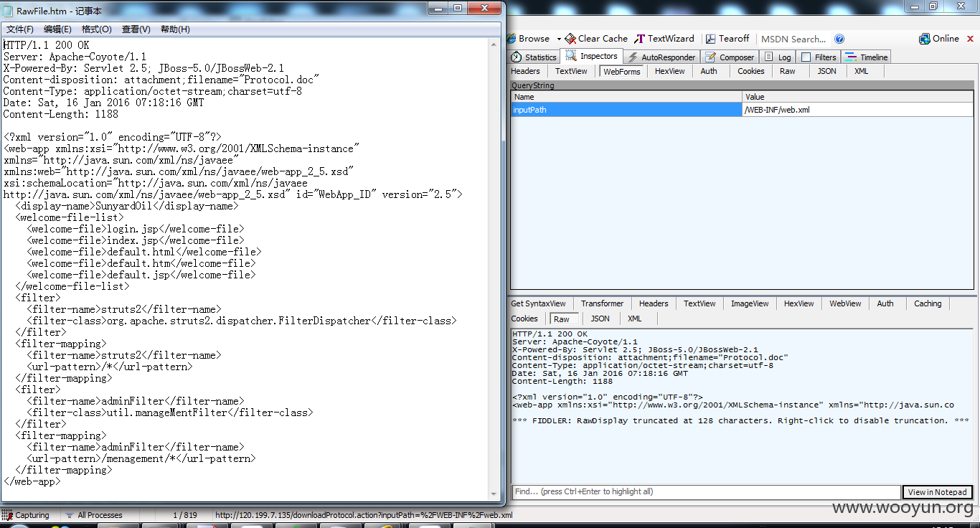Click the FIDDLER truncation notice in raw response
Image resolution: width=980 pixels, height=528 pixels.
(740, 420)
